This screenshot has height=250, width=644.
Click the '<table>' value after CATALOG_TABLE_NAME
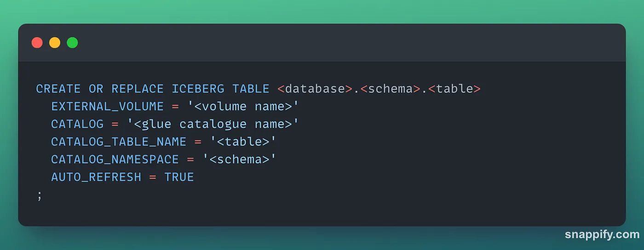pos(243,142)
